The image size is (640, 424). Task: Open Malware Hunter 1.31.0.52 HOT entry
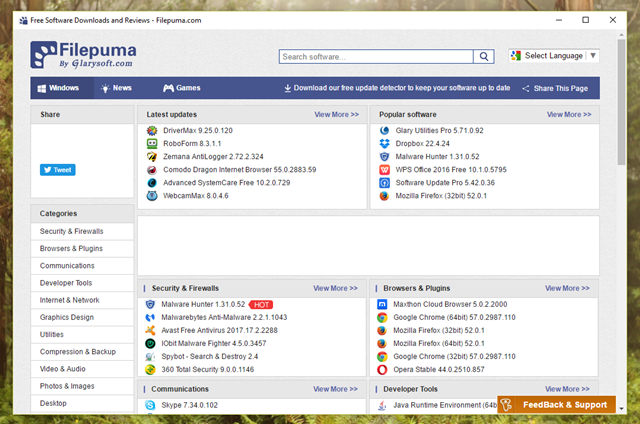203,304
